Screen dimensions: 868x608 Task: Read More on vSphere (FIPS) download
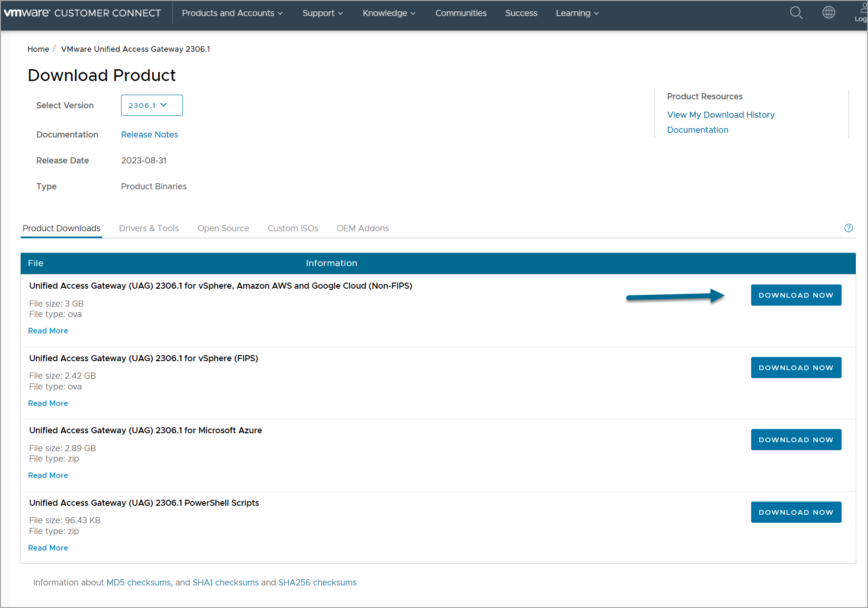click(x=48, y=404)
